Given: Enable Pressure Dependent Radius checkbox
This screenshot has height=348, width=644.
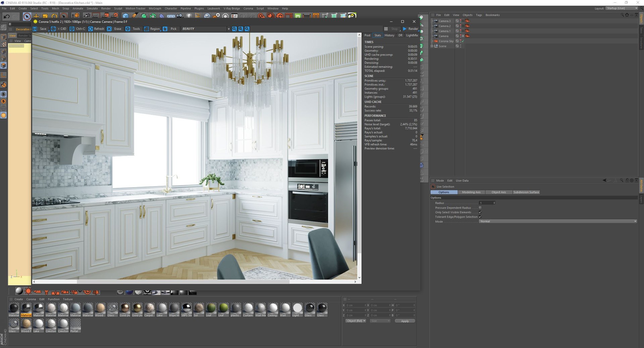Looking at the screenshot, I should [x=480, y=208].
